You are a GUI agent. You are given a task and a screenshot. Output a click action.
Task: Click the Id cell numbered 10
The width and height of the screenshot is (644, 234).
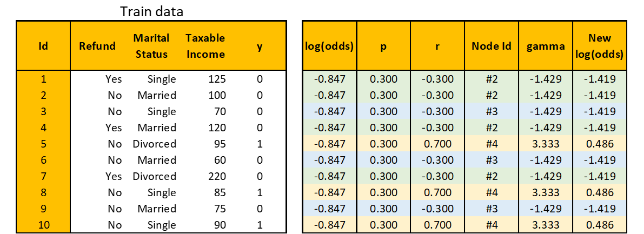point(43,225)
